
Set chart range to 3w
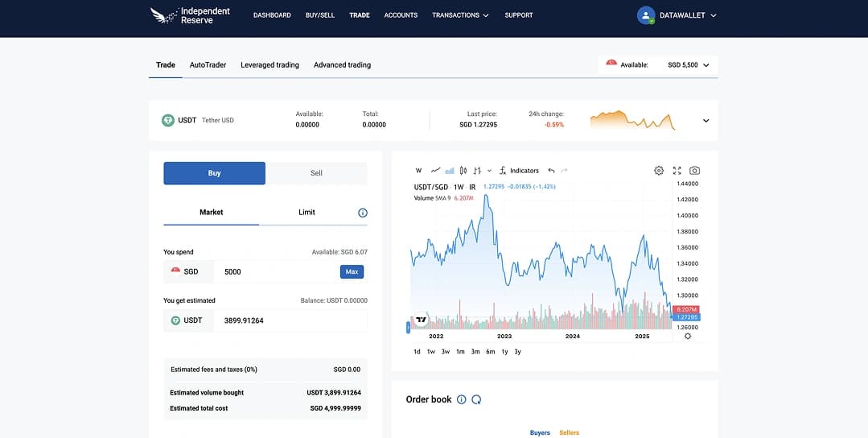click(x=445, y=352)
